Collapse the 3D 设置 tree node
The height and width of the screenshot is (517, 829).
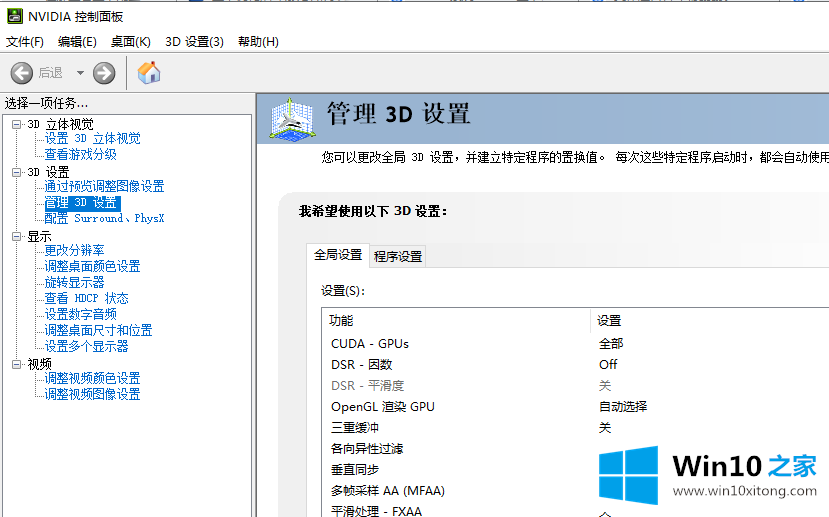tap(16, 172)
